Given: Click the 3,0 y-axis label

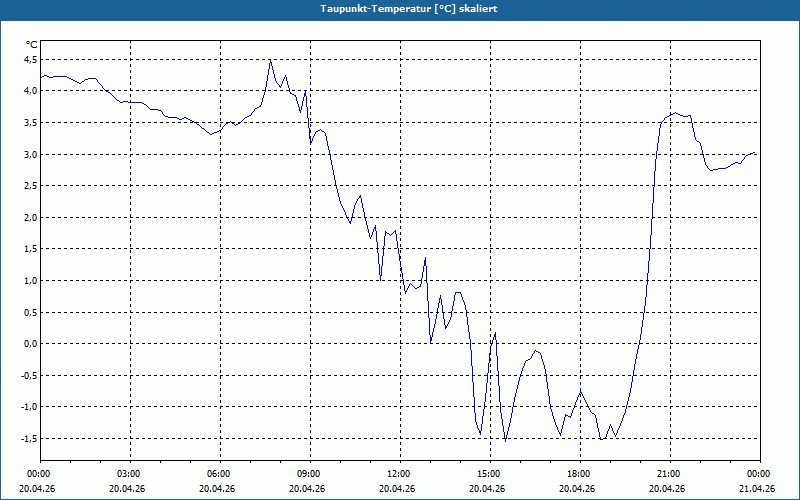Looking at the screenshot, I should tap(30, 154).
